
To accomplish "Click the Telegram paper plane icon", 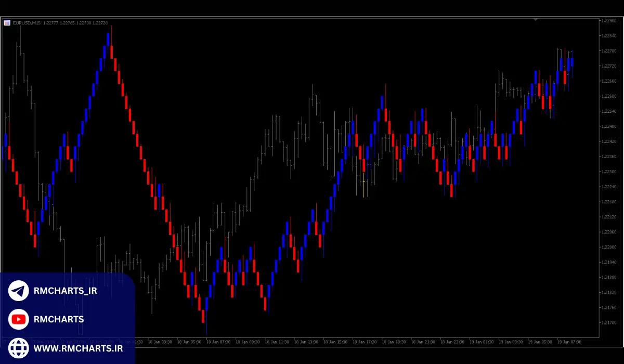I will click(x=19, y=291).
